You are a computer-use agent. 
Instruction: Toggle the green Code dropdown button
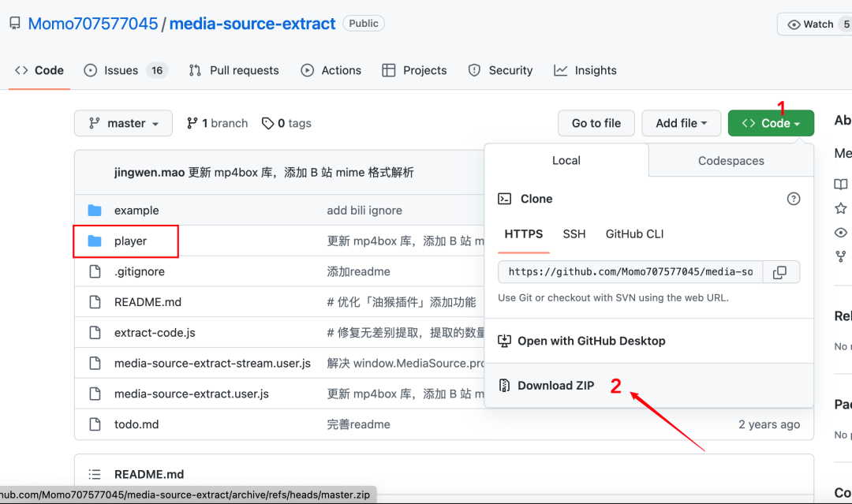771,123
